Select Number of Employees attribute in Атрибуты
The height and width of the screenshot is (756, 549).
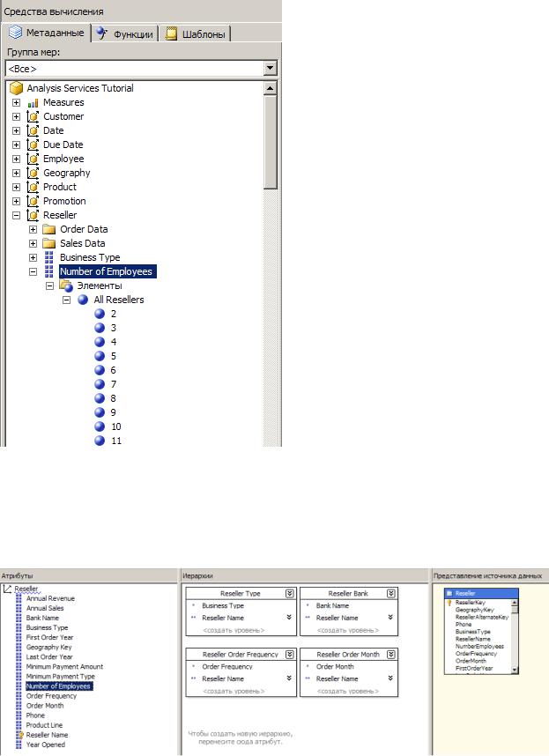click(x=58, y=686)
